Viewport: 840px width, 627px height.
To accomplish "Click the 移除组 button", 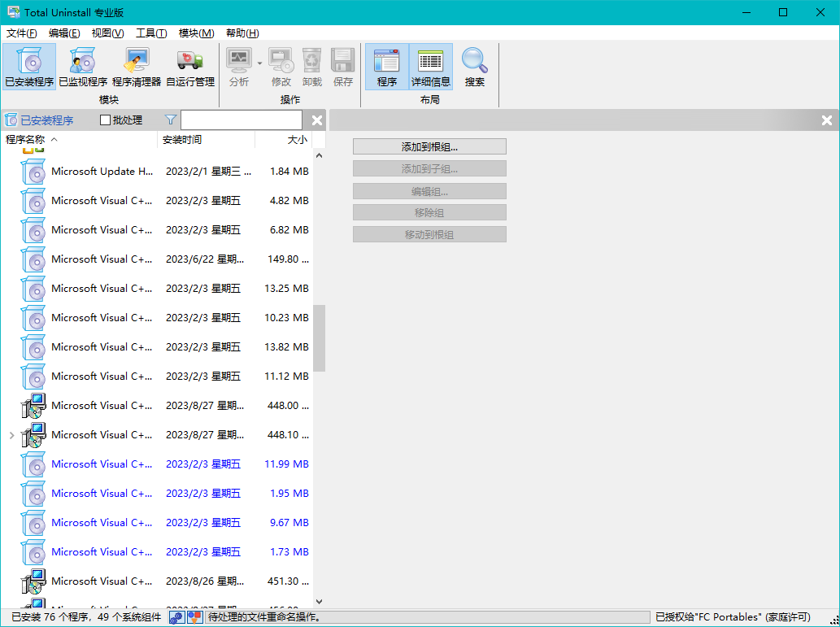I will pyautogui.click(x=429, y=213).
